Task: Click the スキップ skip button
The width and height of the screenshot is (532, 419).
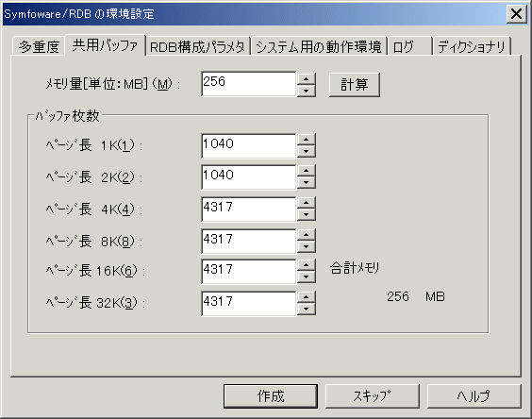Action: (373, 396)
